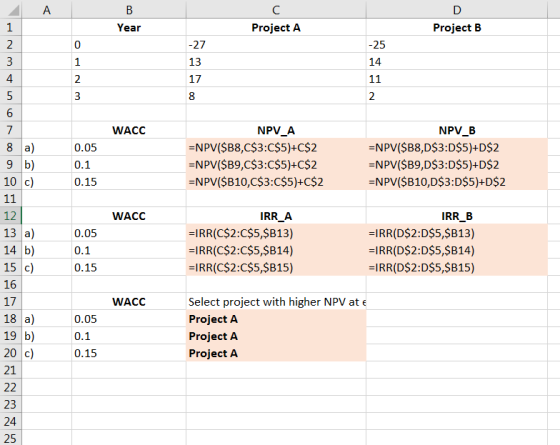560x445 pixels.
Task: Select row 25 header
Action: click(10, 438)
